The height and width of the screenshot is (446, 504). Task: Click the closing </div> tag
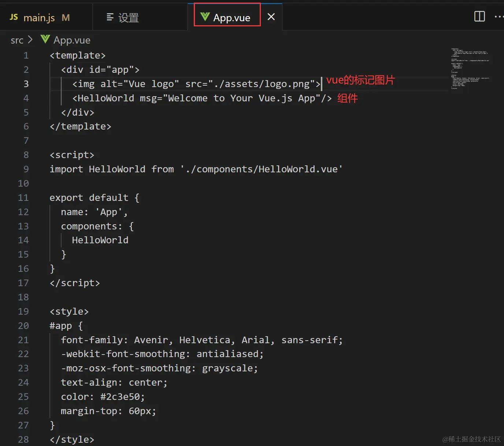tap(78, 112)
